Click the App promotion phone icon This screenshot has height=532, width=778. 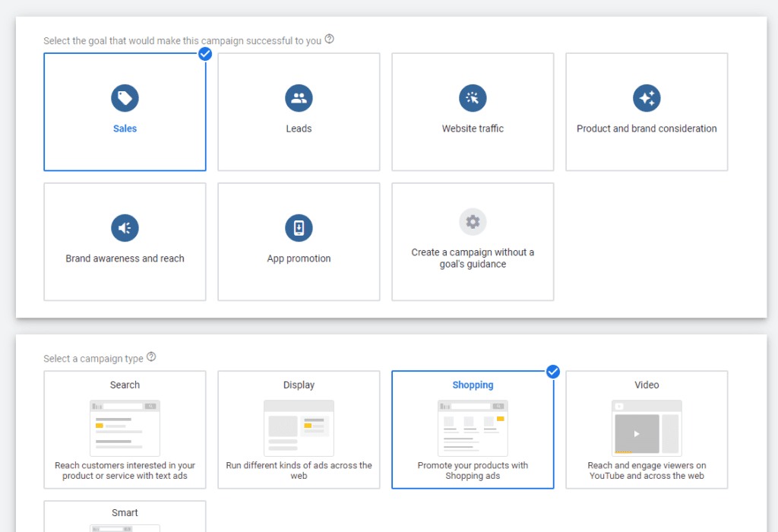click(299, 228)
